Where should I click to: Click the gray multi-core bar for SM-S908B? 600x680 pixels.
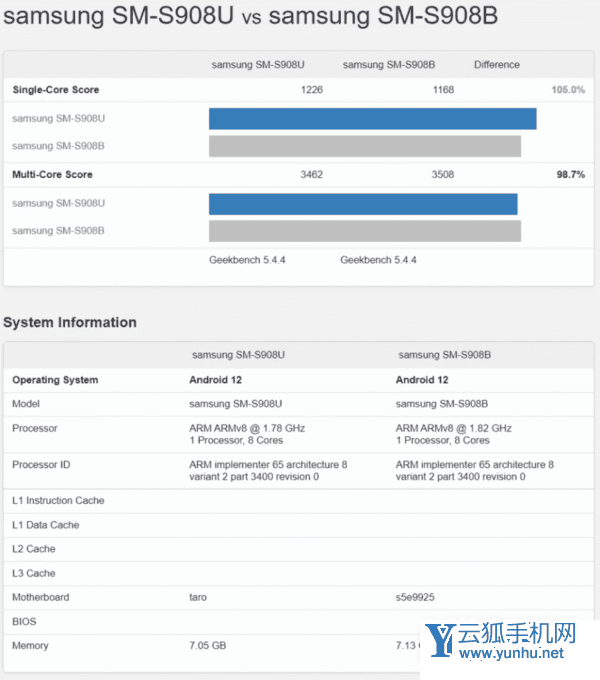[365, 231]
